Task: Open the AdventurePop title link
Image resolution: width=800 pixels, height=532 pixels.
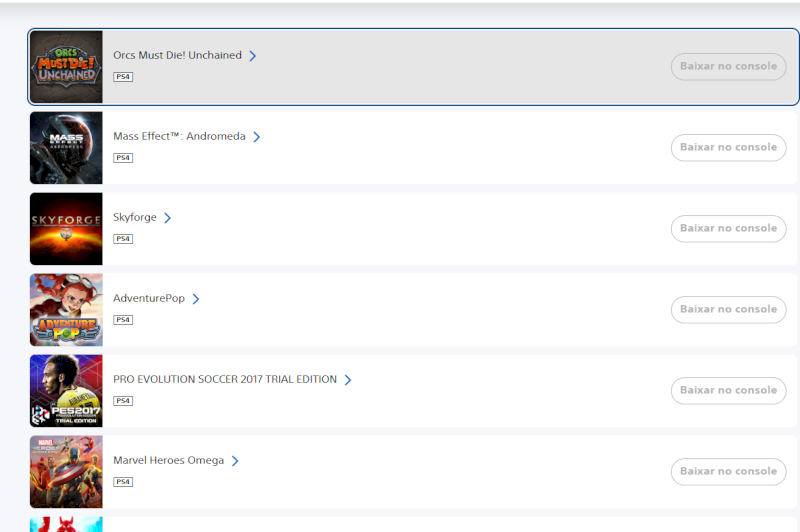Action: pyautogui.click(x=149, y=298)
